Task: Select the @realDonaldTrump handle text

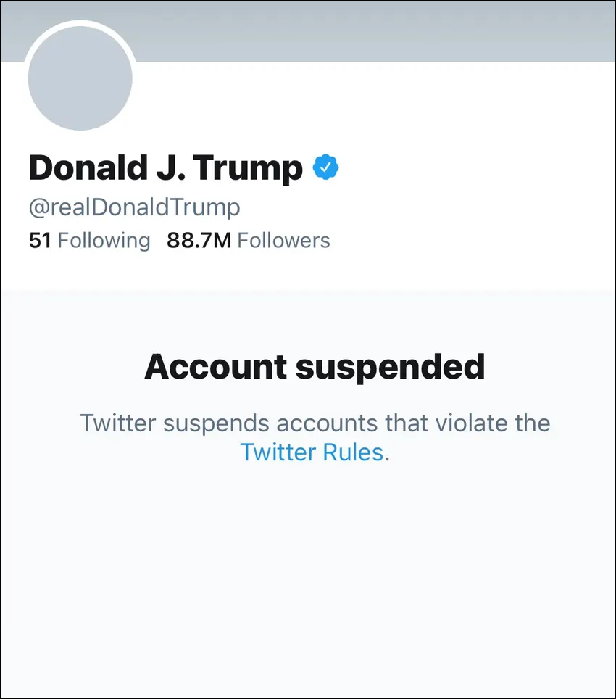Action: pos(134,207)
